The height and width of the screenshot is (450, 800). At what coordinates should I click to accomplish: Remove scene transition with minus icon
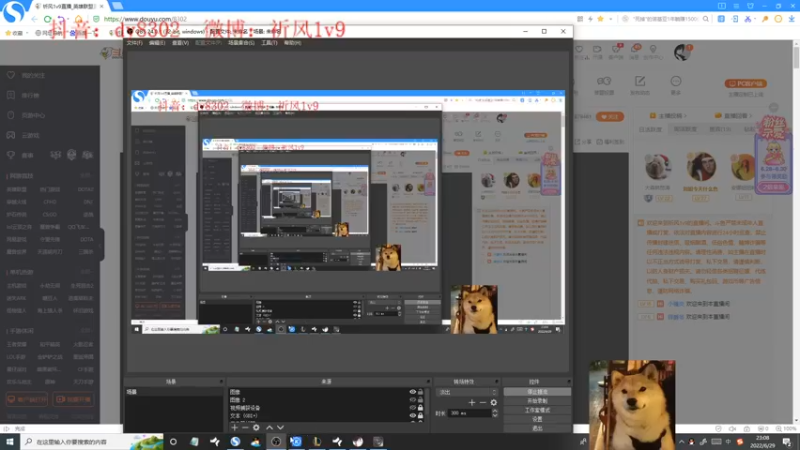click(483, 403)
